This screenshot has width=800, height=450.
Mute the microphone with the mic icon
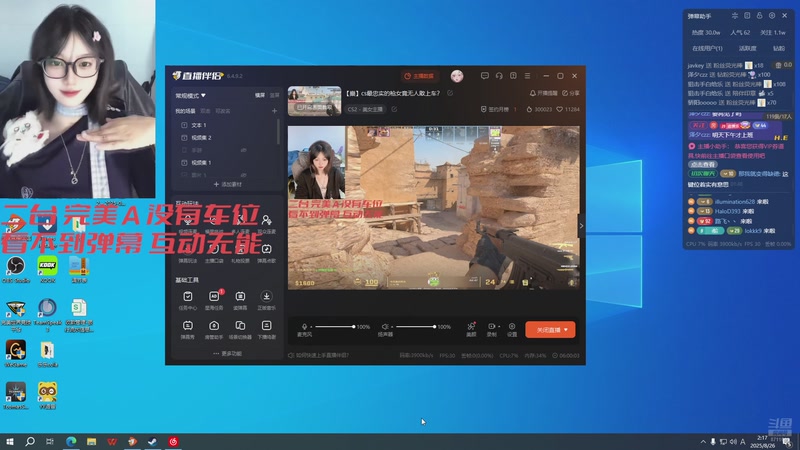(304, 327)
